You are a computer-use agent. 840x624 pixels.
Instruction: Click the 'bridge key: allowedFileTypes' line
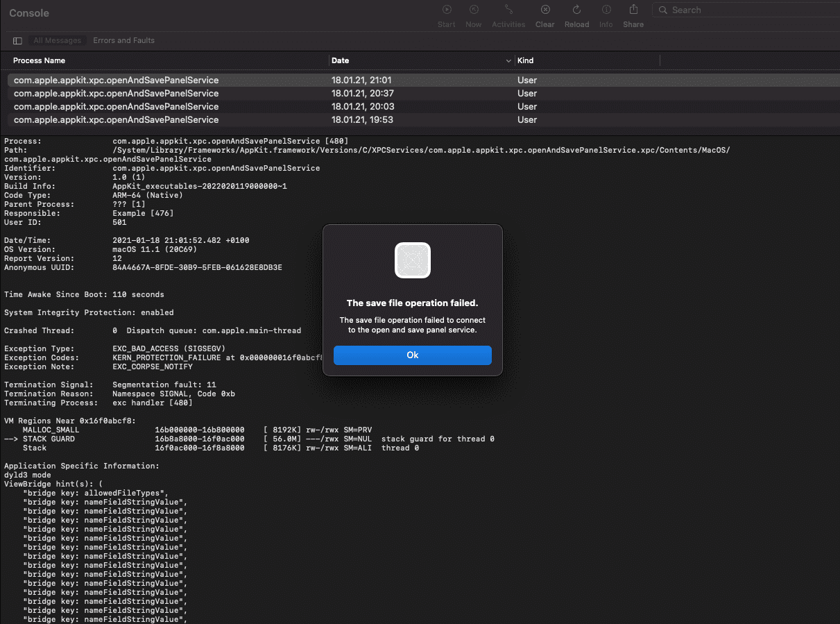[x=96, y=493]
